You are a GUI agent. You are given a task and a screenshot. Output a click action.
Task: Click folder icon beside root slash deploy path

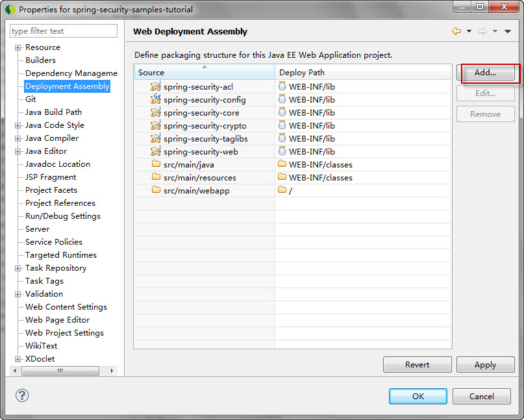pyautogui.click(x=282, y=190)
